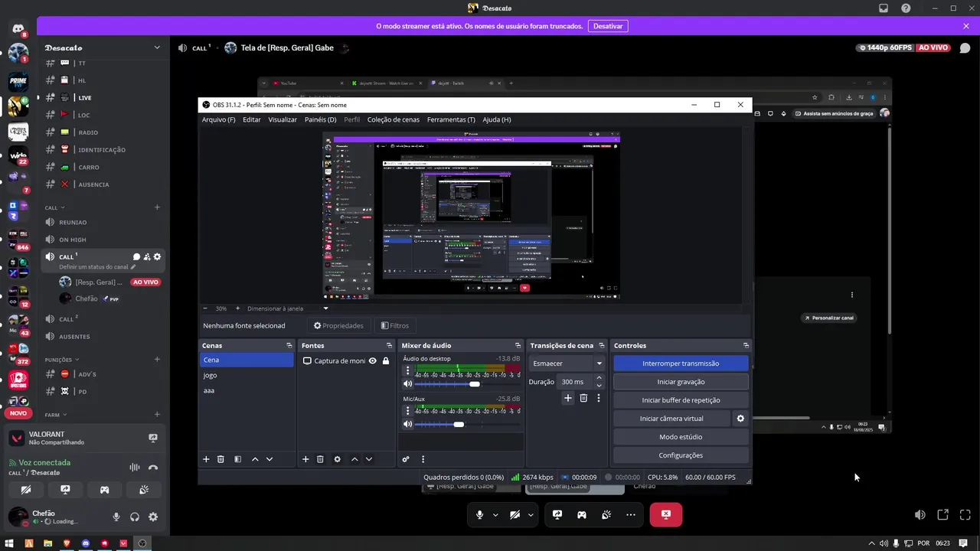
Task: Select the jogo scene in Cenas
Action: point(246,375)
